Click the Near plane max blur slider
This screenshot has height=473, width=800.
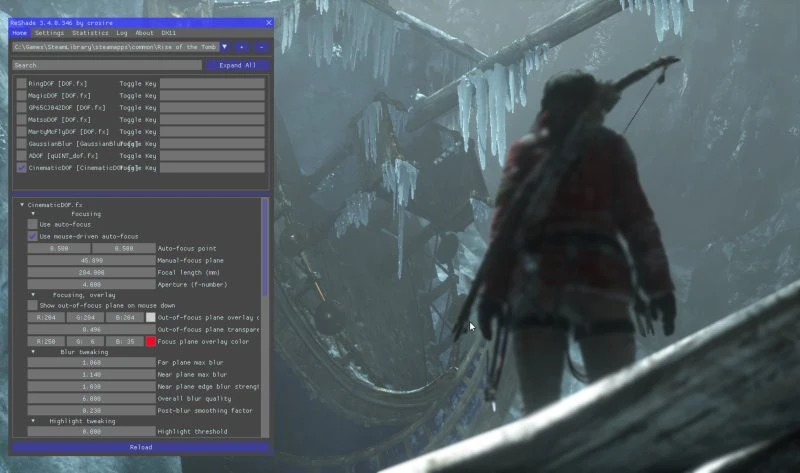click(x=91, y=375)
